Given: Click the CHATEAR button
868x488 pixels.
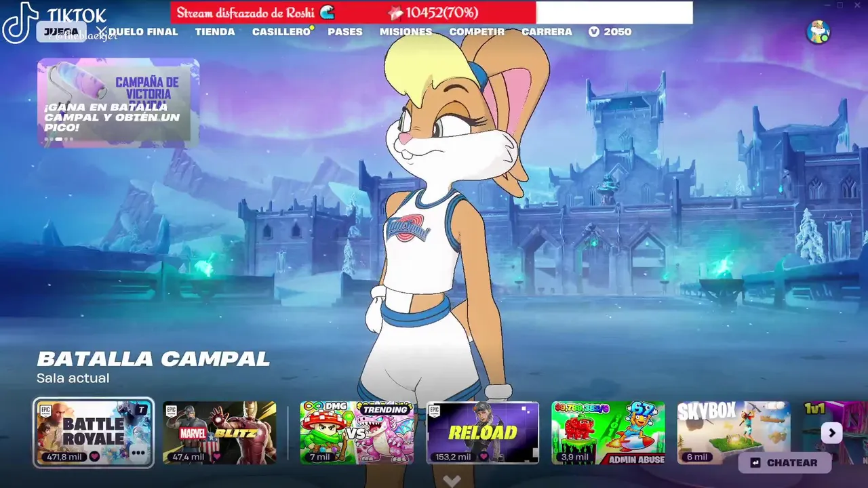Looking at the screenshot, I should [784, 463].
